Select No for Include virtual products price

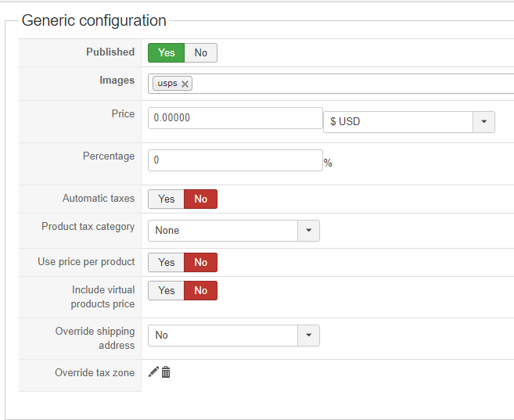(201, 290)
